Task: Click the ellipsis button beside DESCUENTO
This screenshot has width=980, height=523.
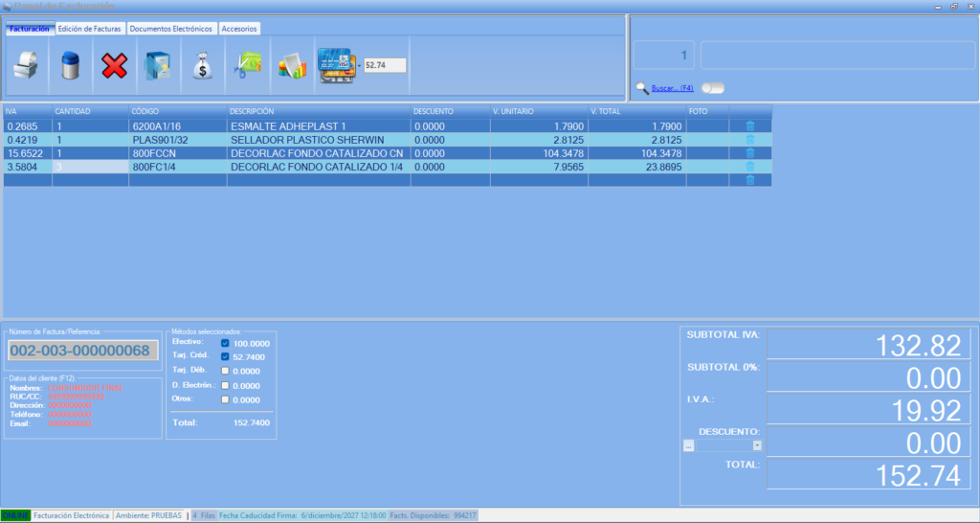Action: pos(689,446)
